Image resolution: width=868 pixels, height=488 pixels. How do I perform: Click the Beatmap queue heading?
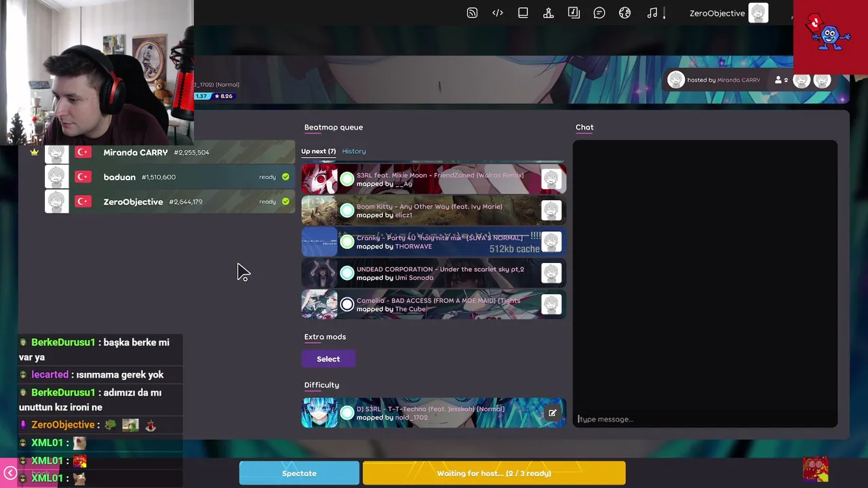tap(334, 127)
